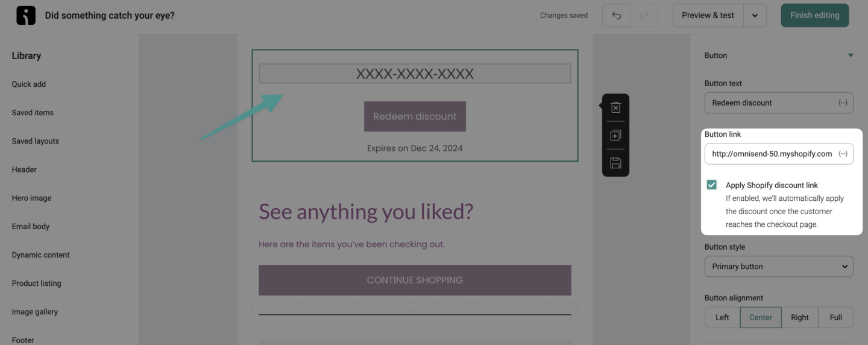The image size is (868, 345).
Task: Insert personalization tag in Button text
Action: pyautogui.click(x=843, y=103)
